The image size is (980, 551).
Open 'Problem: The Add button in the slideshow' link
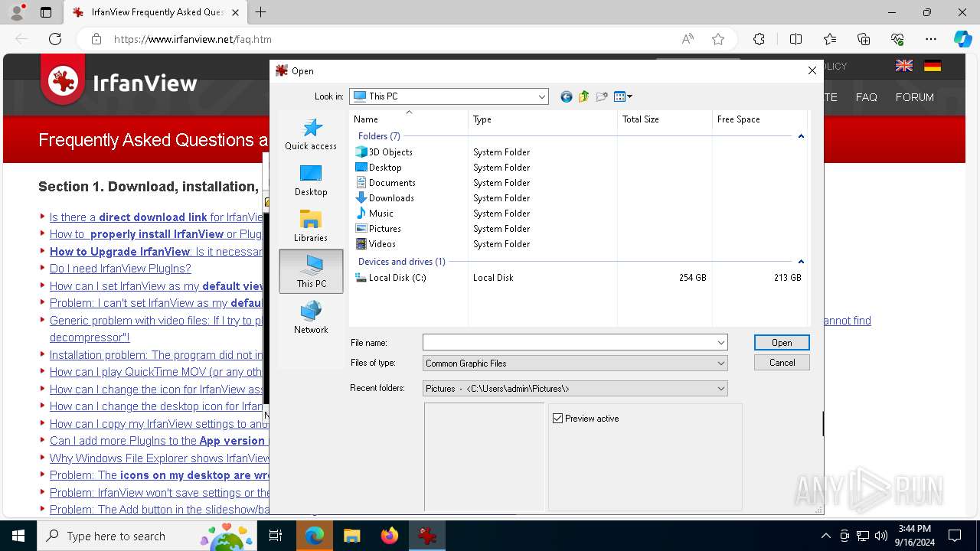tap(159, 510)
